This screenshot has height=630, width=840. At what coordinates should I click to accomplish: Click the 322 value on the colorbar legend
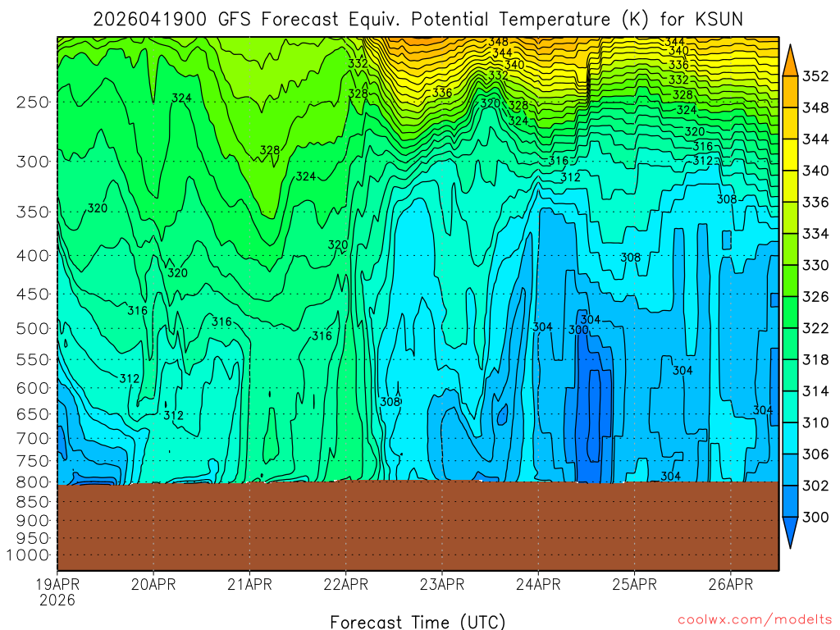tap(815, 328)
